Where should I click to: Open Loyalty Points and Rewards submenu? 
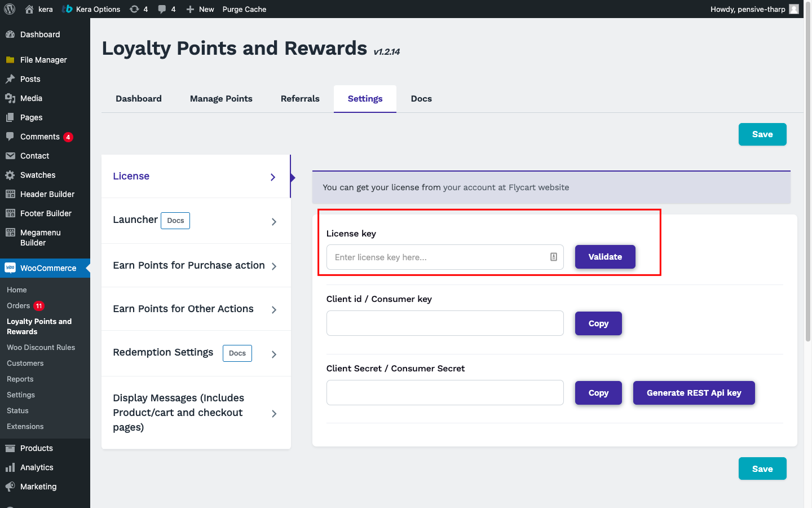[39, 327]
